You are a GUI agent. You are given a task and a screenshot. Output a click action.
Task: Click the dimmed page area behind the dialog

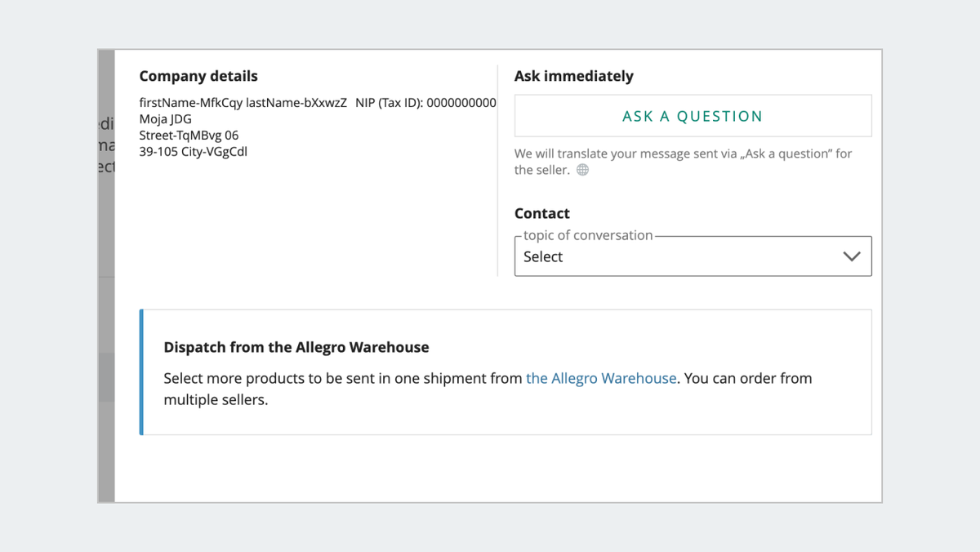click(107, 245)
